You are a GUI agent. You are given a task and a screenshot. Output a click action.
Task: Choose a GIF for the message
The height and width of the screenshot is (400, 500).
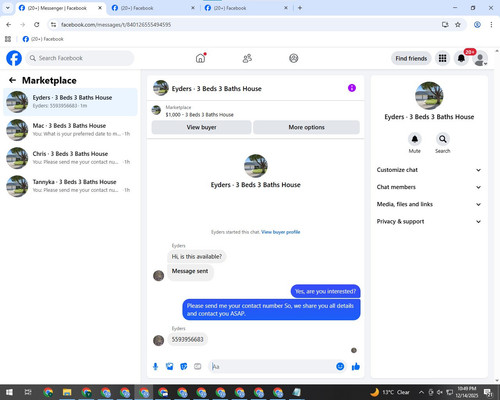pos(198,367)
